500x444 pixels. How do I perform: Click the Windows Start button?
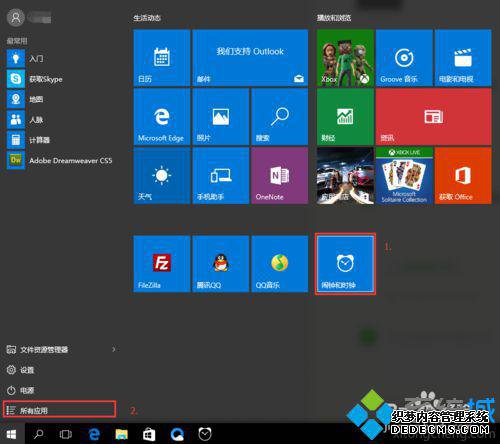click(11, 434)
